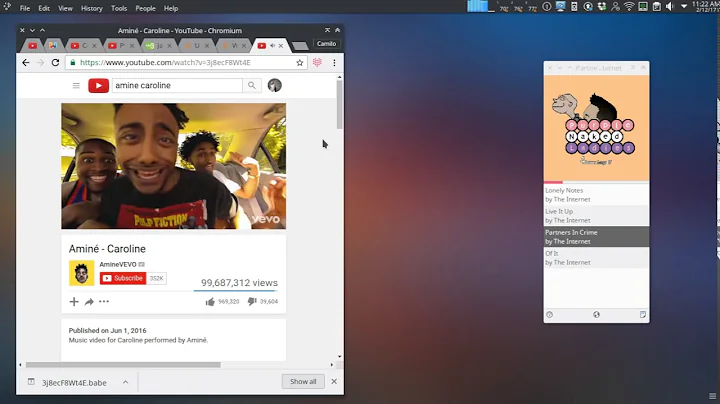Open the clipboard tray icon
Image resolution: width=720 pixels, height=404 pixels.
[x=657, y=6]
